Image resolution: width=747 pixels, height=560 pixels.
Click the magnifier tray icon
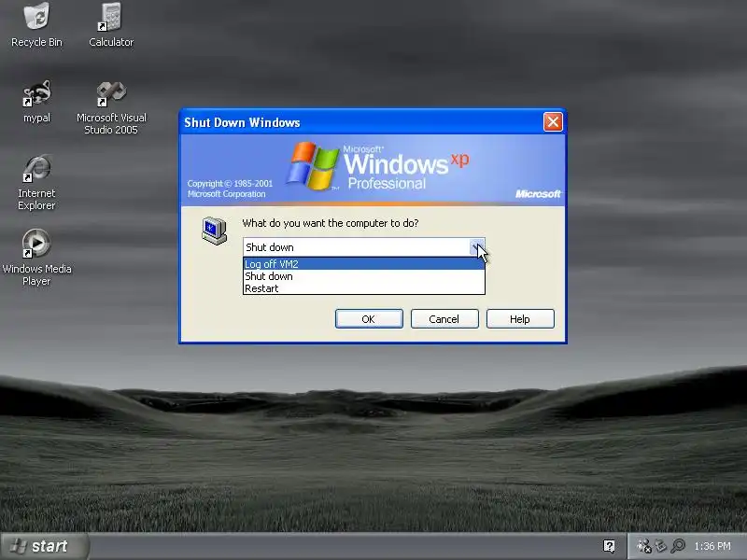(678, 546)
